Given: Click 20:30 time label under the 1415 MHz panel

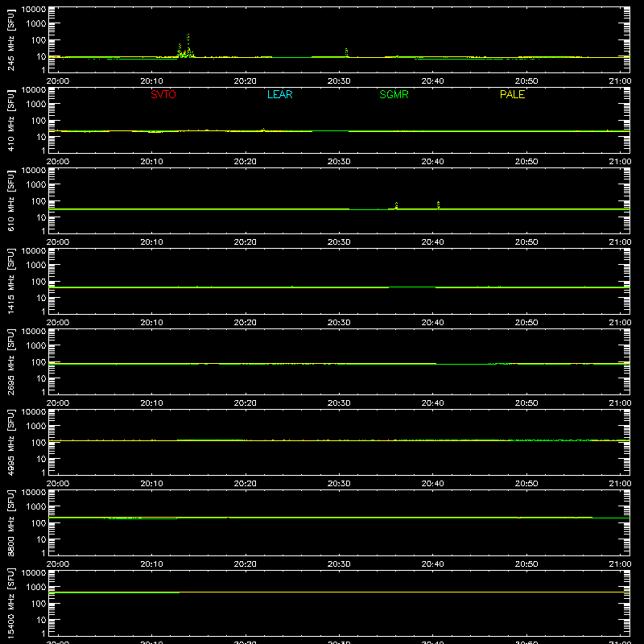Looking at the screenshot, I should (x=339, y=323).
